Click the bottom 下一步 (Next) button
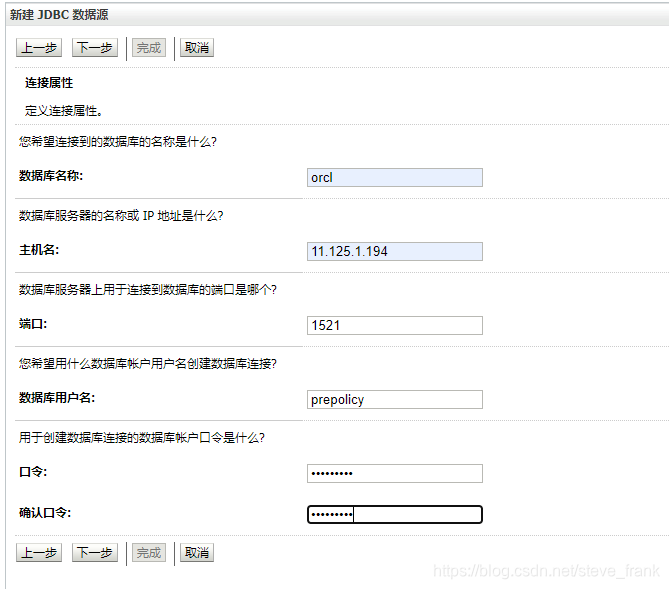 point(95,553)
